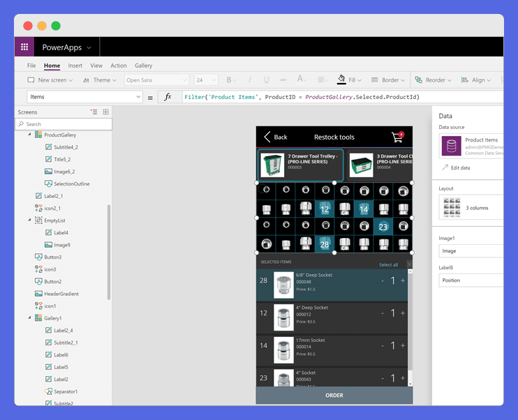Open the PowerApps dropdown chevron
The image size is (518, 420).
89,47
